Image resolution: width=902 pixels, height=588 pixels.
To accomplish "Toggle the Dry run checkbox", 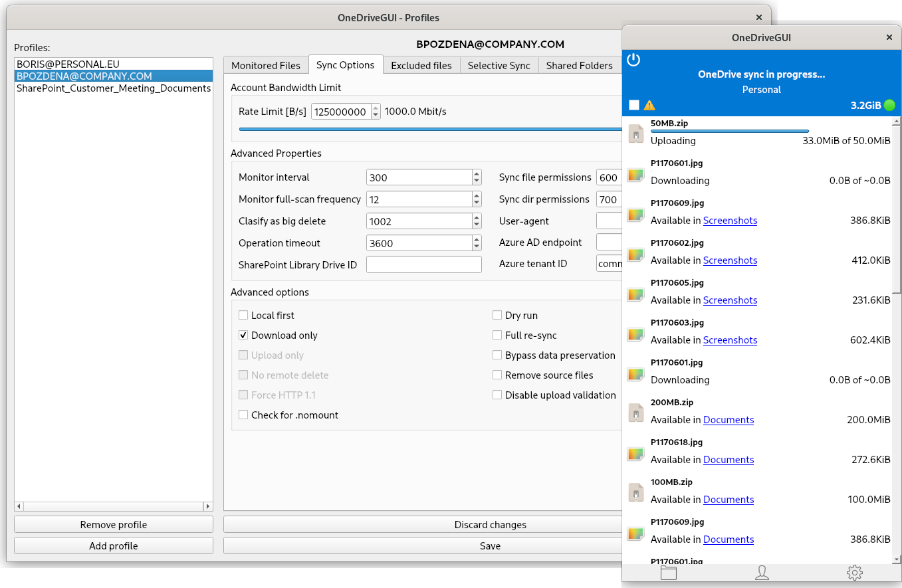I will (497, 315).
